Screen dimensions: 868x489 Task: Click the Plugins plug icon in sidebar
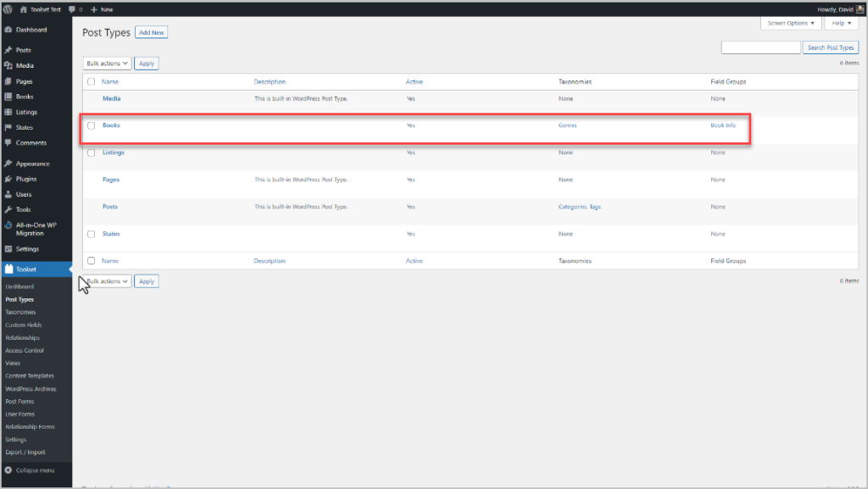pos(8,179)
